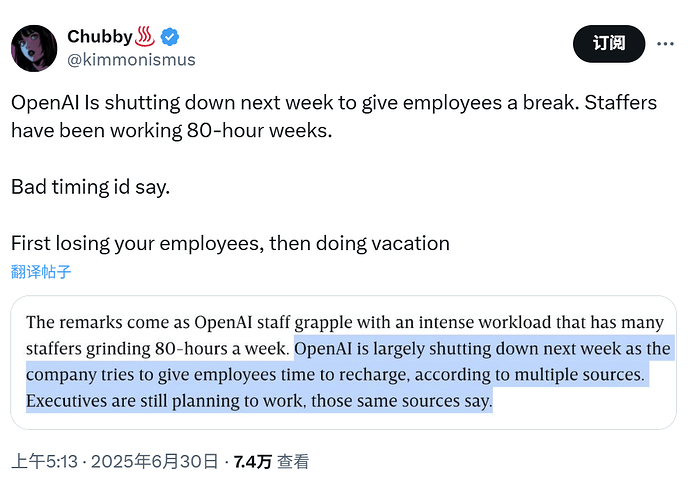Click highlighted text "OpenAI is largely shutting down"
Screen dimensions: 690x477
coord(393,349)
